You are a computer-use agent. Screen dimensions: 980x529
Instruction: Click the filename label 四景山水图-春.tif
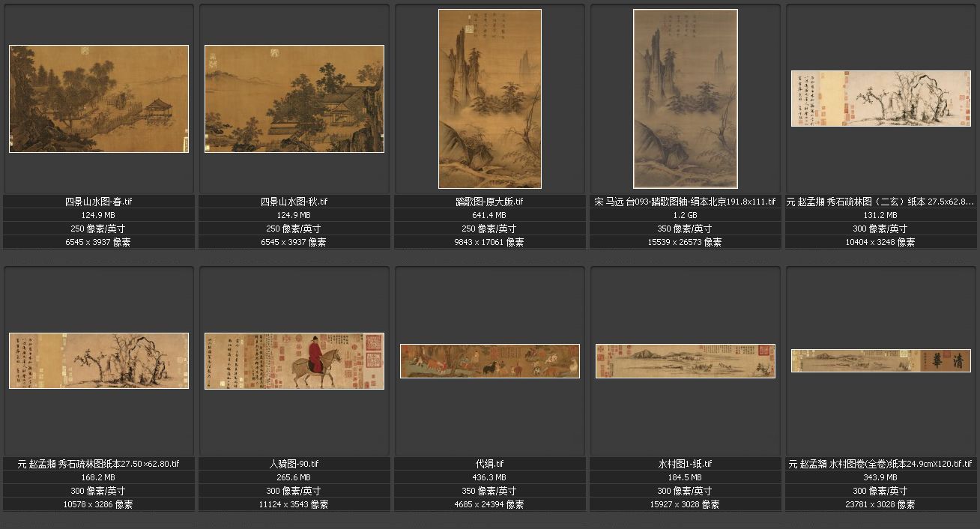pos(99,202)
